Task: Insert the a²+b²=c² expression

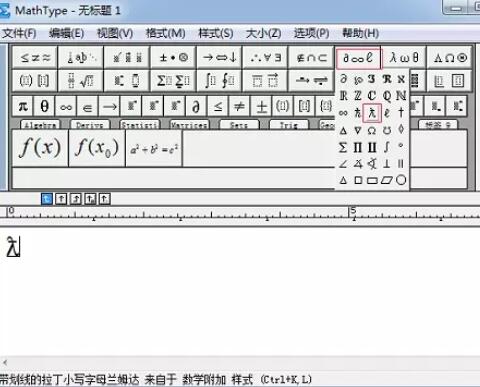Action: pyautogui.click(x=154, y=148)
